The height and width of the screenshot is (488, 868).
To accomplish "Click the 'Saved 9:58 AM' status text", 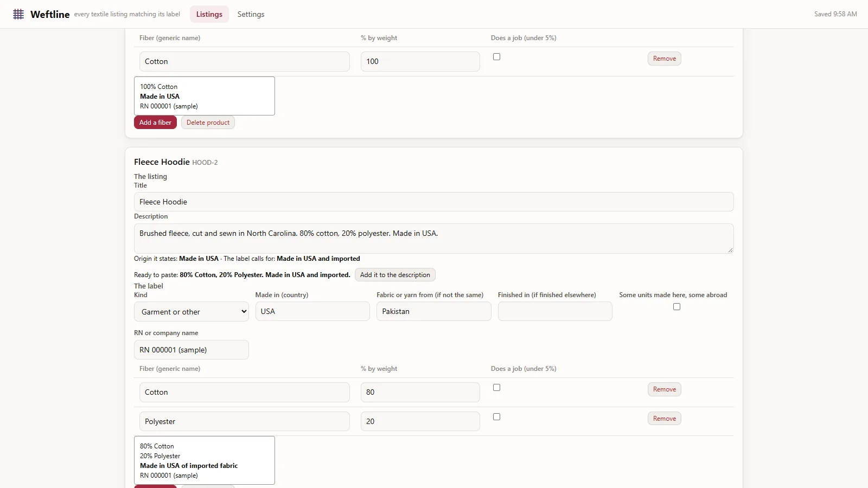I will [835, 14].
